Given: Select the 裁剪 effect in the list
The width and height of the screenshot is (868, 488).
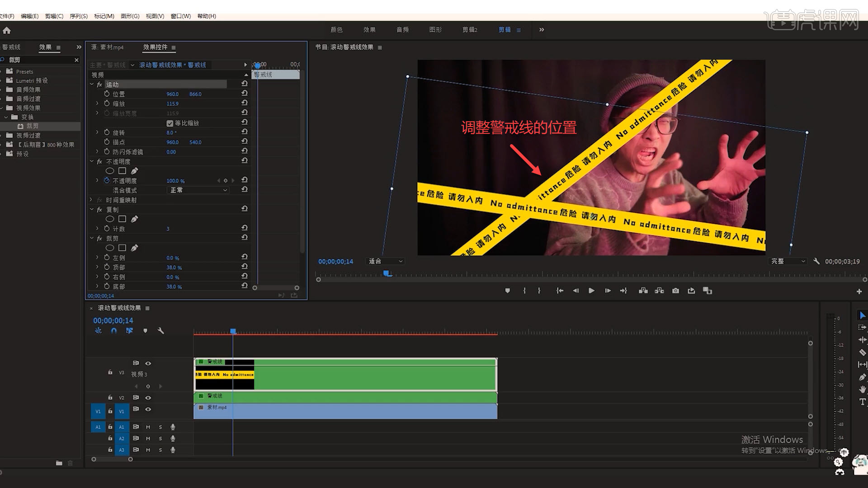Looking at the screenshot, I should (32, 126).
